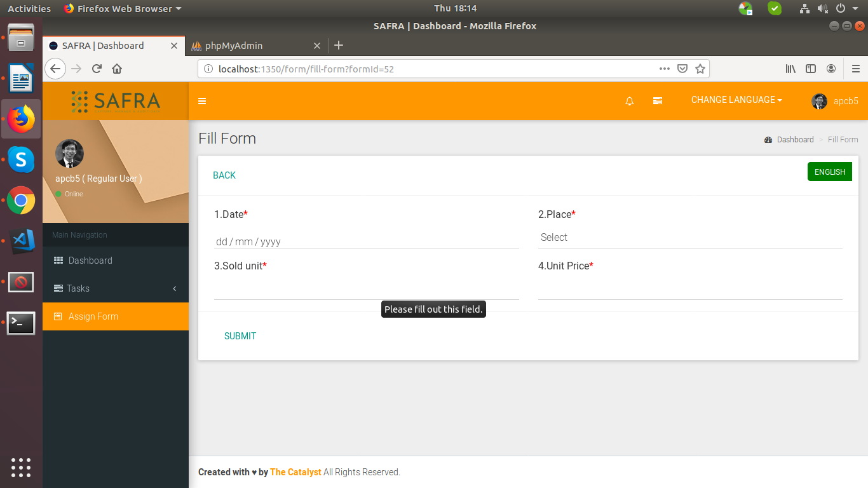Click the BACK link
This screenshot has height=488, width=868.
[x=224, y=175]
